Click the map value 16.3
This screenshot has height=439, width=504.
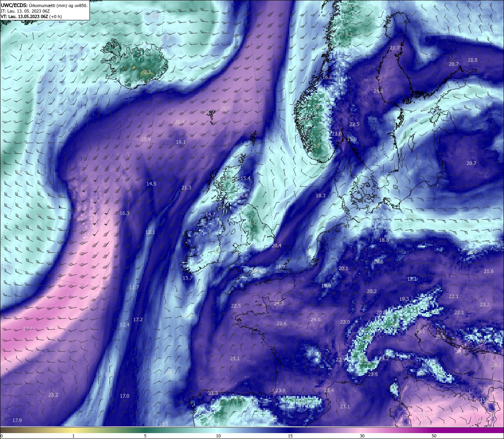124,213
